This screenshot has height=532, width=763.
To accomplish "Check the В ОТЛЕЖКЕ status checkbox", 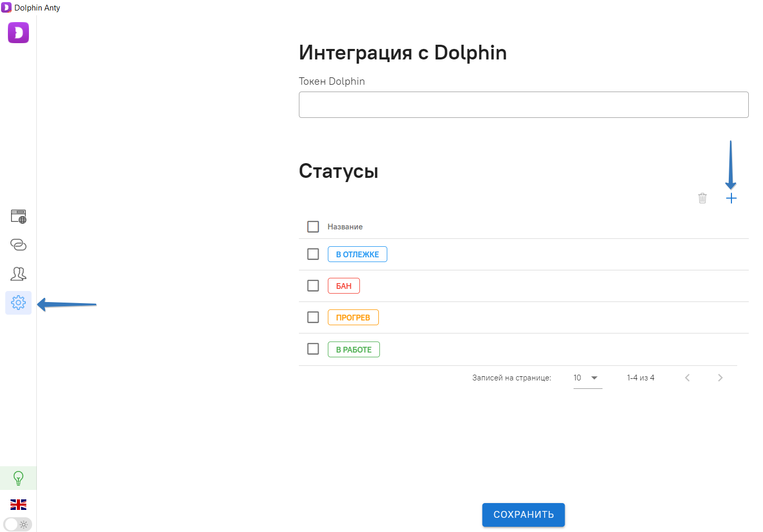I will coord(313,254).
